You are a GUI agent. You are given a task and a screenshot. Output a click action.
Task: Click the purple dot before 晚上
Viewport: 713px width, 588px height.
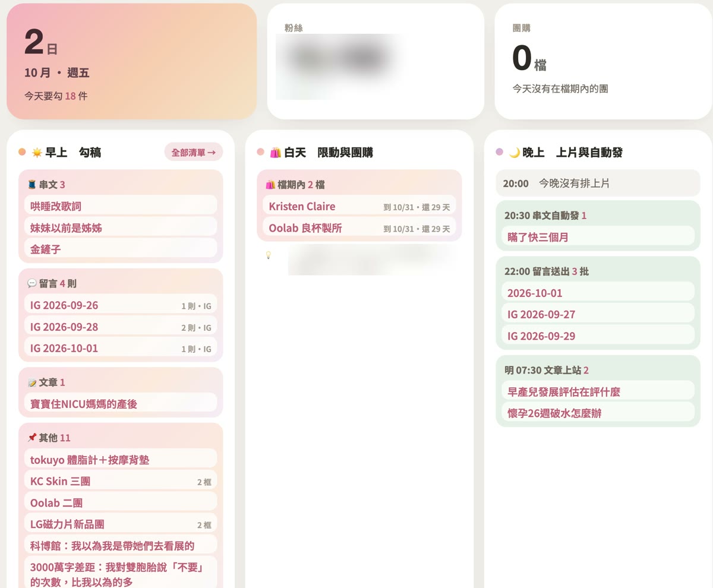tap(499, 152)
